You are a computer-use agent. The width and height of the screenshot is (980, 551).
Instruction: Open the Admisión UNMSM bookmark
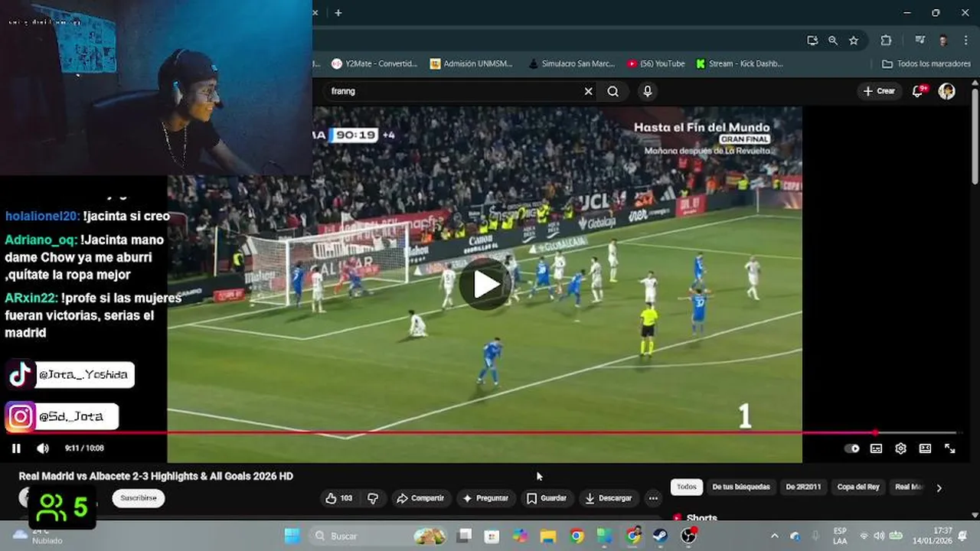pos(471,64)
